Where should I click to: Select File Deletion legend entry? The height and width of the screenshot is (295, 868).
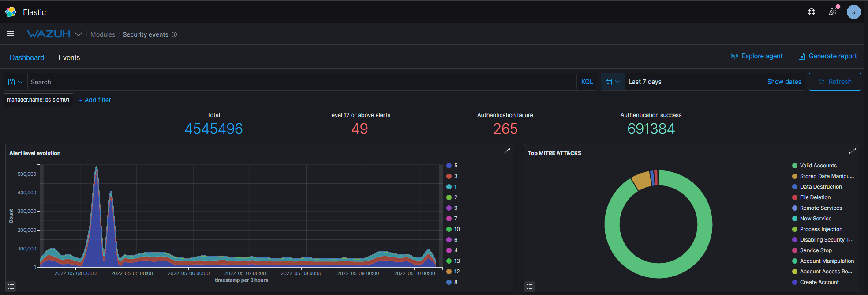pyautogui.click(x=812, y=197)
